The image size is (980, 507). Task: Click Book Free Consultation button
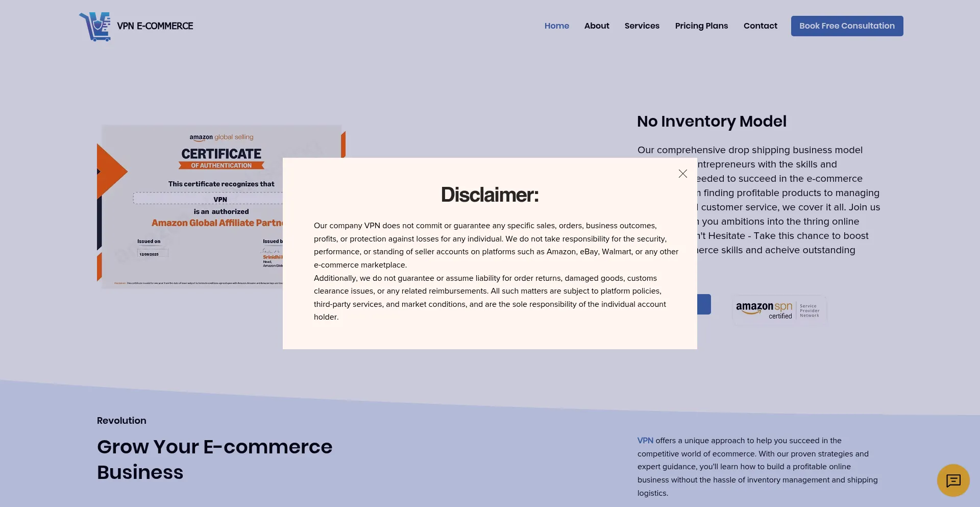coord(847,26)
